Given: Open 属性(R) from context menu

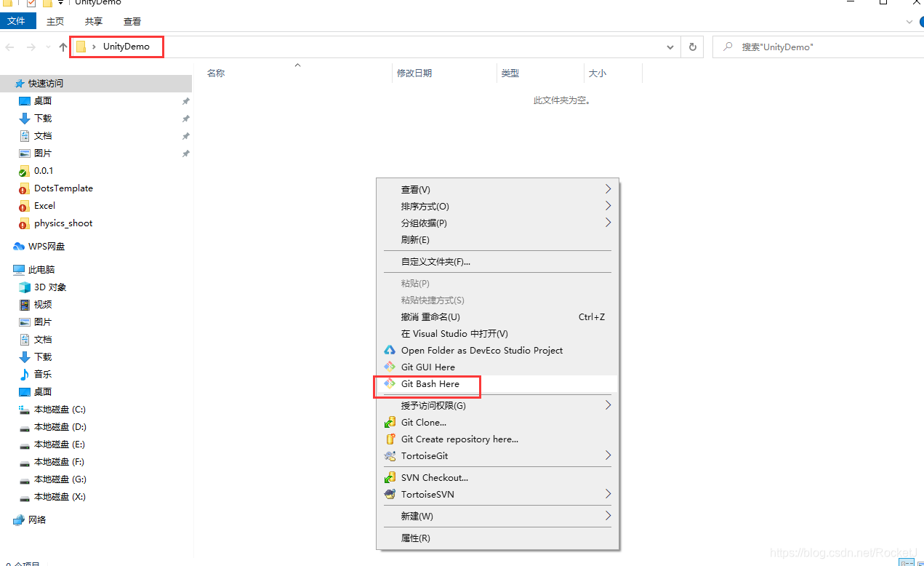Looking at the screenshot, I should 416,538.
